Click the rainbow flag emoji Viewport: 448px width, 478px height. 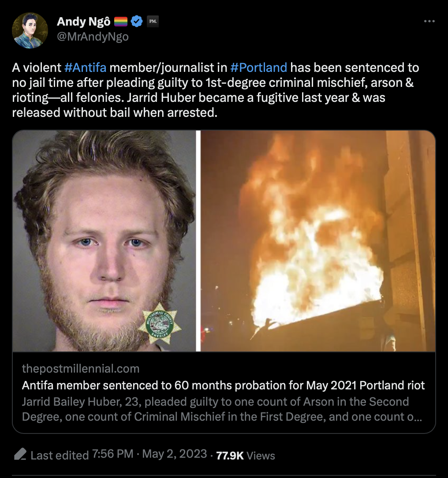(x=121, y=21)
